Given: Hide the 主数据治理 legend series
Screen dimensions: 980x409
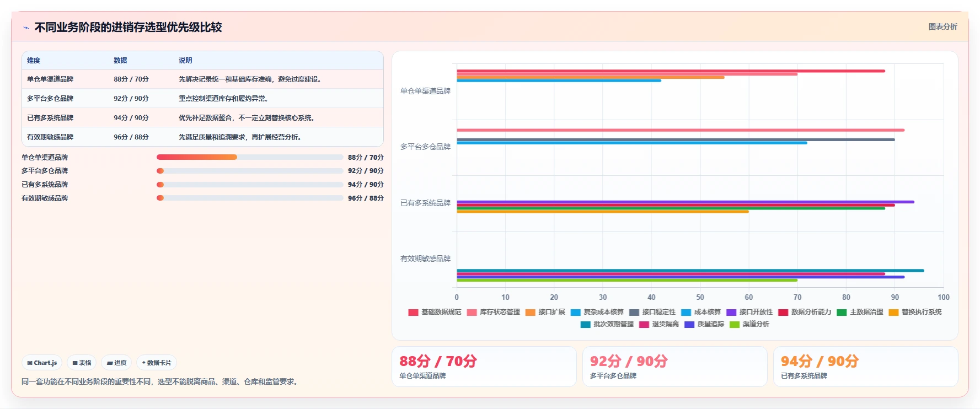Looking at the screenshot, I should (x=859, y=312).
